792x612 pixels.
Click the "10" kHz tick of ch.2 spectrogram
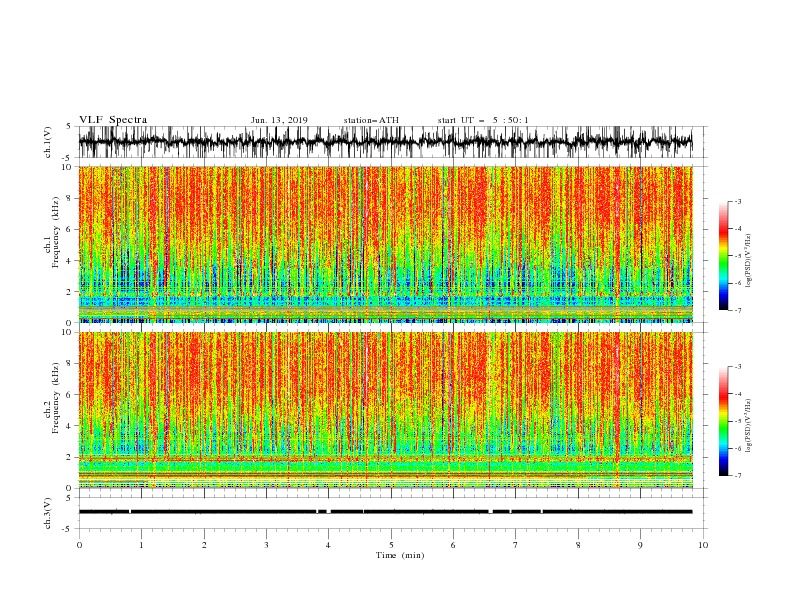67,332
